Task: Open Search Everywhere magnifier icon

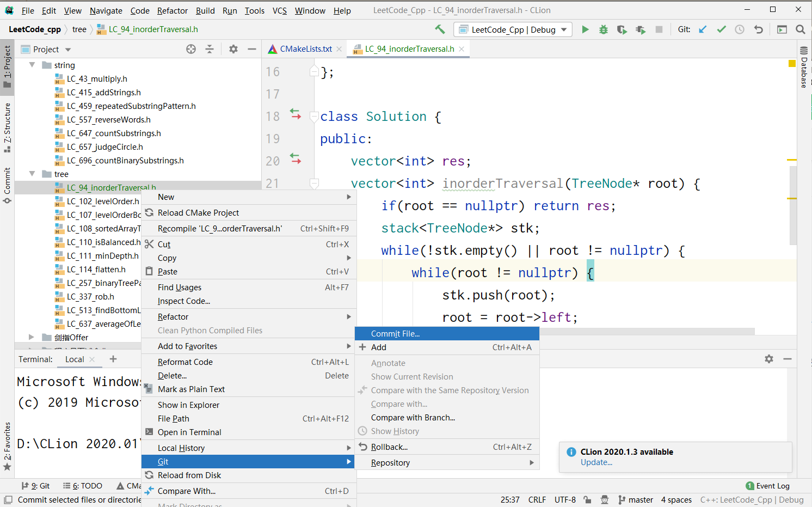Action: 800,29
